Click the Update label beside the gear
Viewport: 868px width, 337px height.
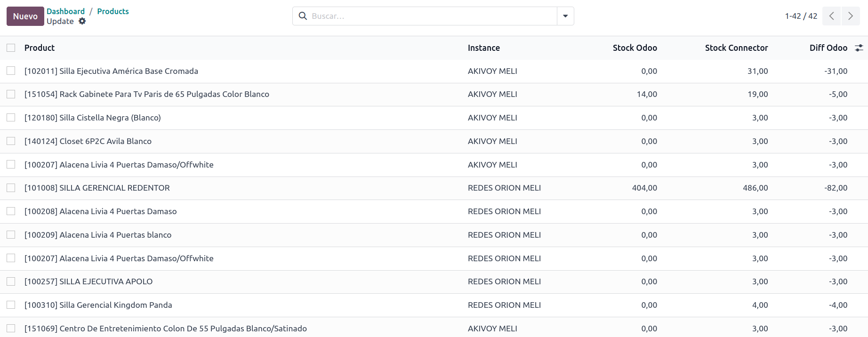click(x=60, y=21)
